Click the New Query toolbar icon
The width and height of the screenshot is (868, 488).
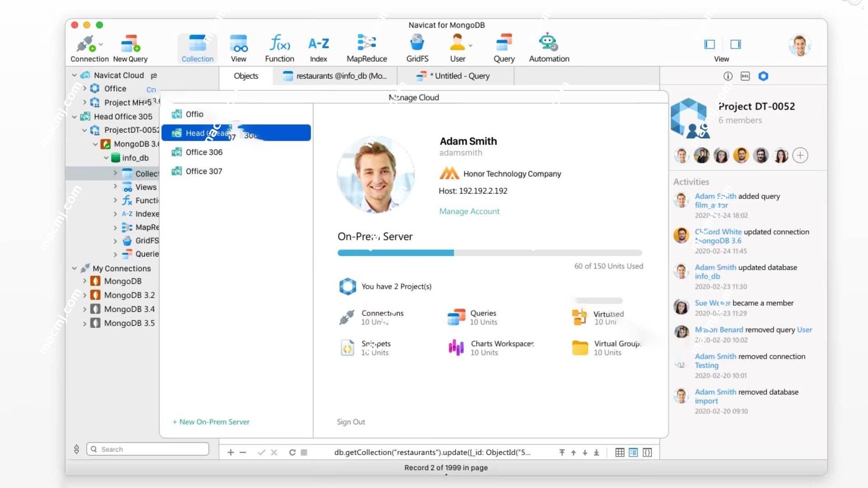click(x=130, y=44)
